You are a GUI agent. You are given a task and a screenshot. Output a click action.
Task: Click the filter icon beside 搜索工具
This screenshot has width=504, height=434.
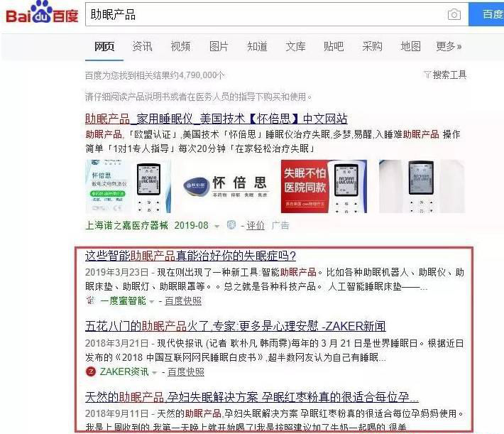427,75
